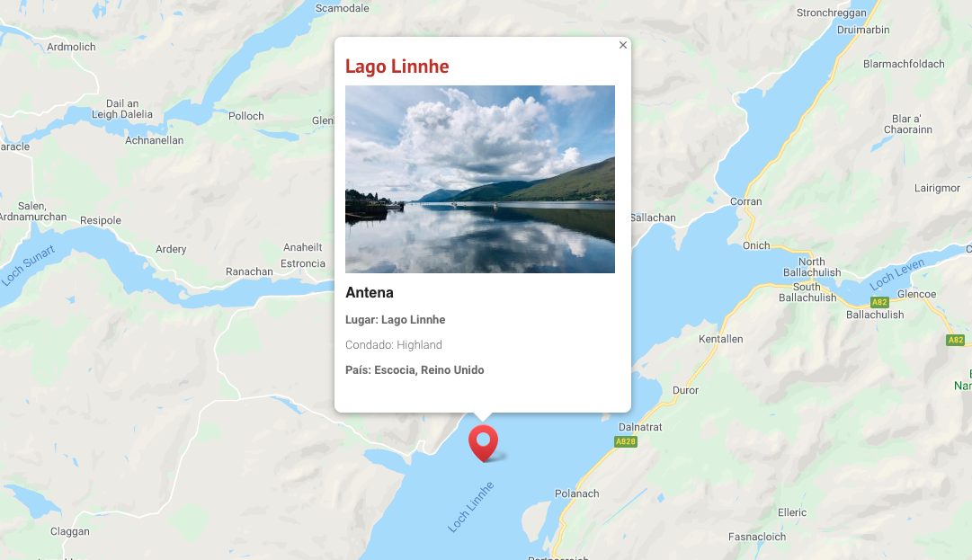Close the Lago Linnhe info popup
Screen dimensions: 972x560
point(623,45)
